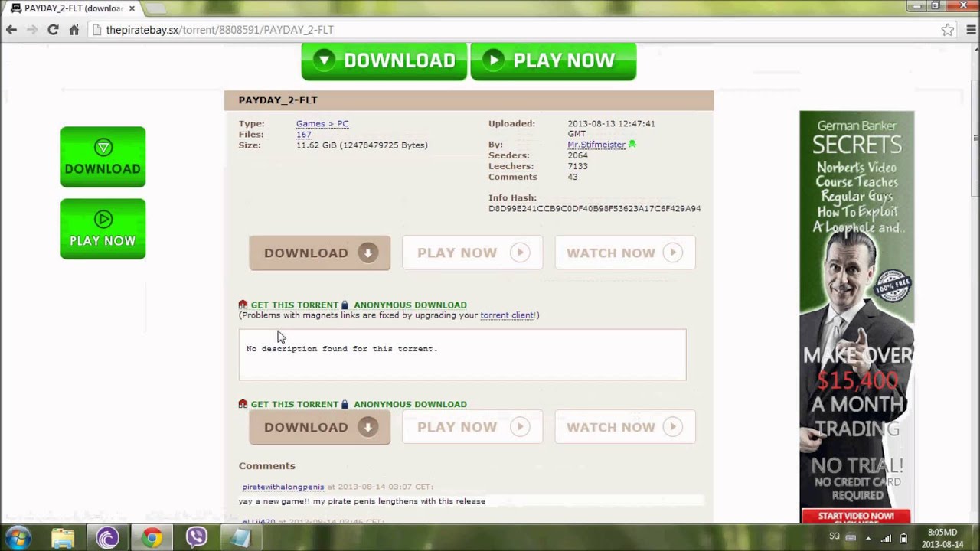This screenshot has width=980, height=551.
Task: Click the green skull trusted-user icon
Action: (x=632, y=144)
